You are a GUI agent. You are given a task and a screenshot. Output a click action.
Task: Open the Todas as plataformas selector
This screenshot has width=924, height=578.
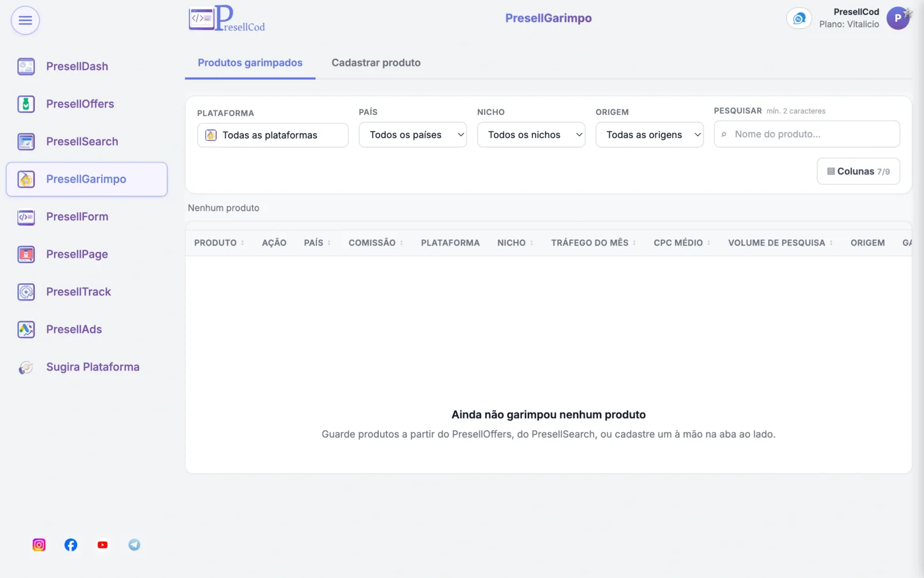coord(273,135)
